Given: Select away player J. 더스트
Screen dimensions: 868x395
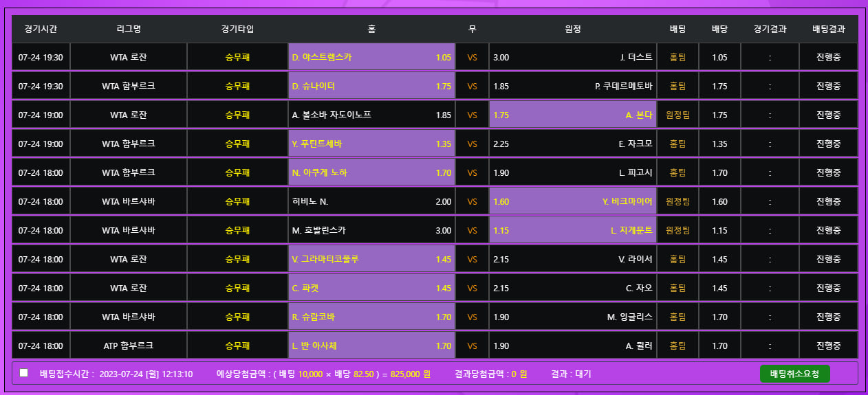Looking at the screenshot, I should (573, 58).
